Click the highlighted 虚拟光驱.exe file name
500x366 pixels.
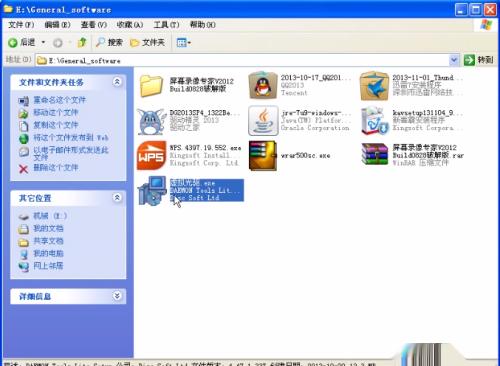pos(193,183)
